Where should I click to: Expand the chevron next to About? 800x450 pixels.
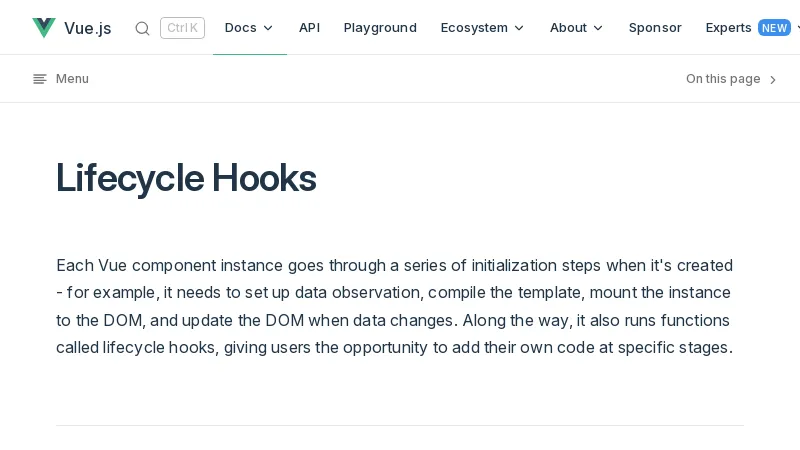pyautogui.click(x=598, y=28)
